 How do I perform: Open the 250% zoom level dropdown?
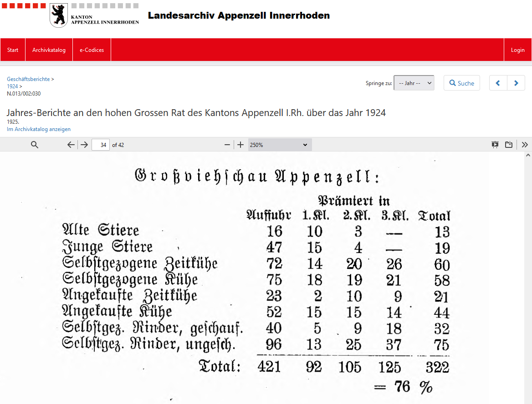pyautogui.click(x=280, y=145)
